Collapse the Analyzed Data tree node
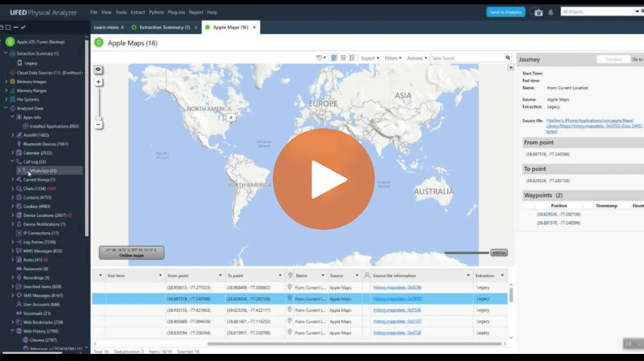The height and width of the screenshot is (361, 644). (6, 108)
